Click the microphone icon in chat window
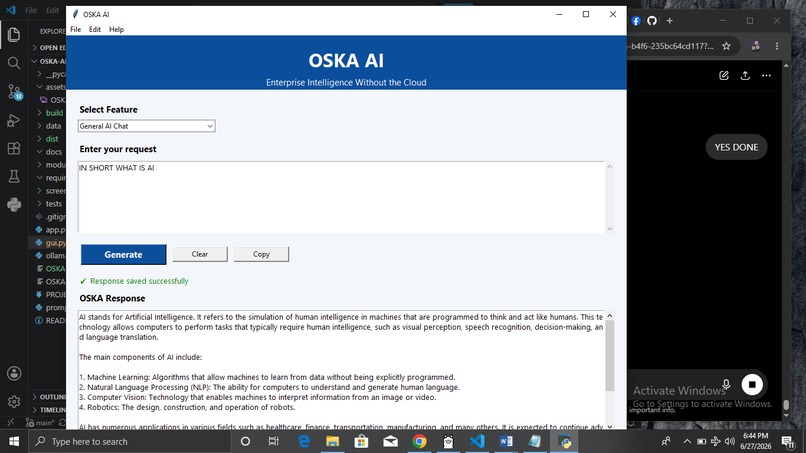 click(726, 384)
